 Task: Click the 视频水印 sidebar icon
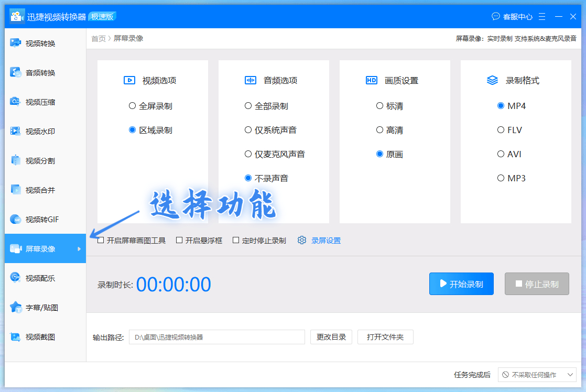pyautogui.click(x=15, y=131)
